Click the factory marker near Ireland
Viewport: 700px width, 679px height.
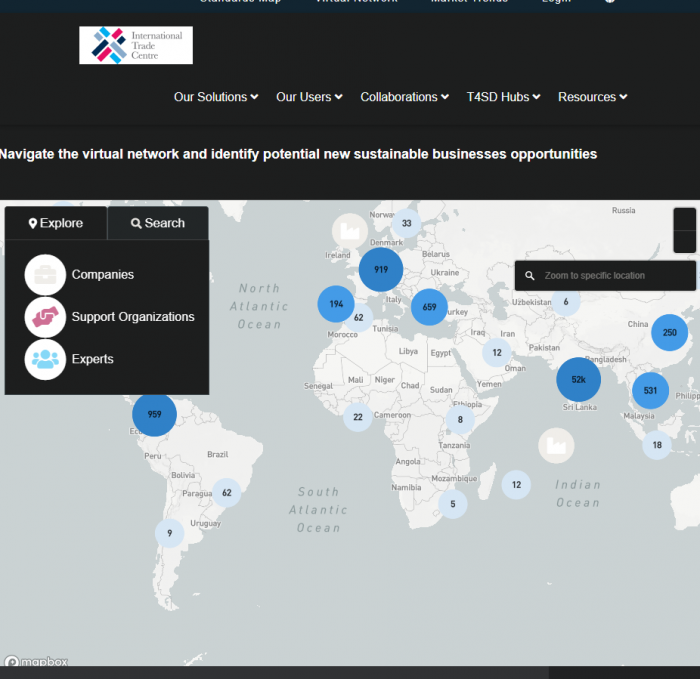coord(350,231)
